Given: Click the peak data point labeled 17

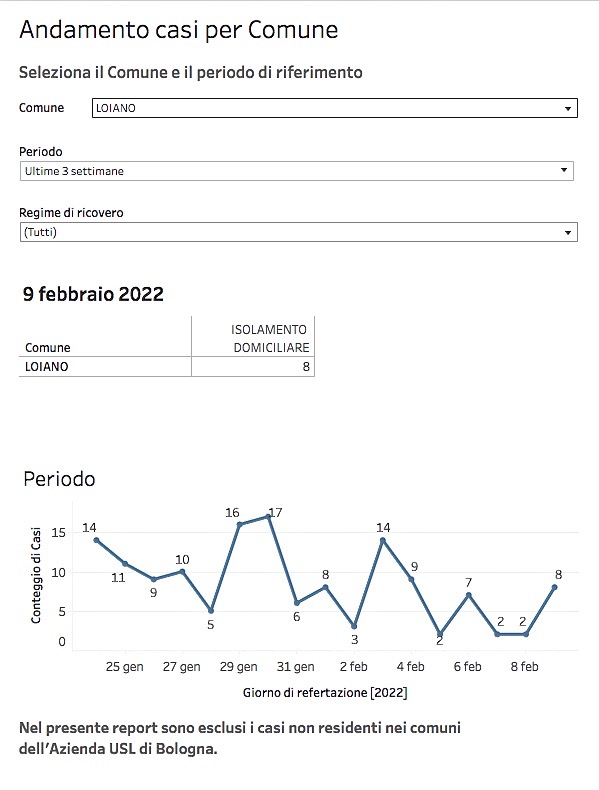Looking at the screenshot, I should coord(269,516).
